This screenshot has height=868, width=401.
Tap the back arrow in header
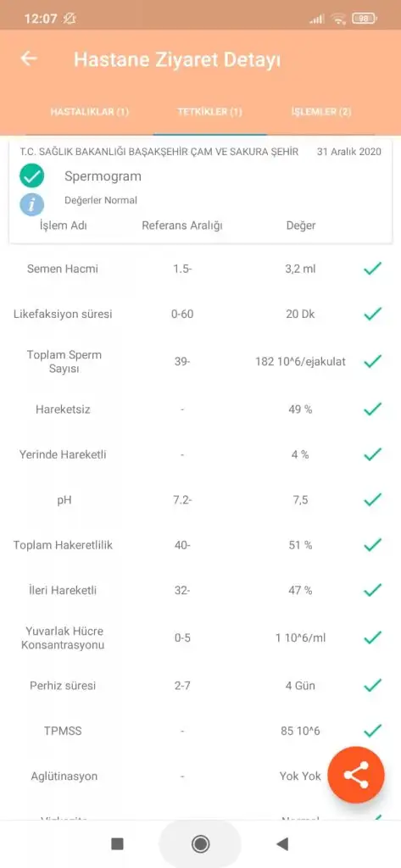tap(28, 58)
